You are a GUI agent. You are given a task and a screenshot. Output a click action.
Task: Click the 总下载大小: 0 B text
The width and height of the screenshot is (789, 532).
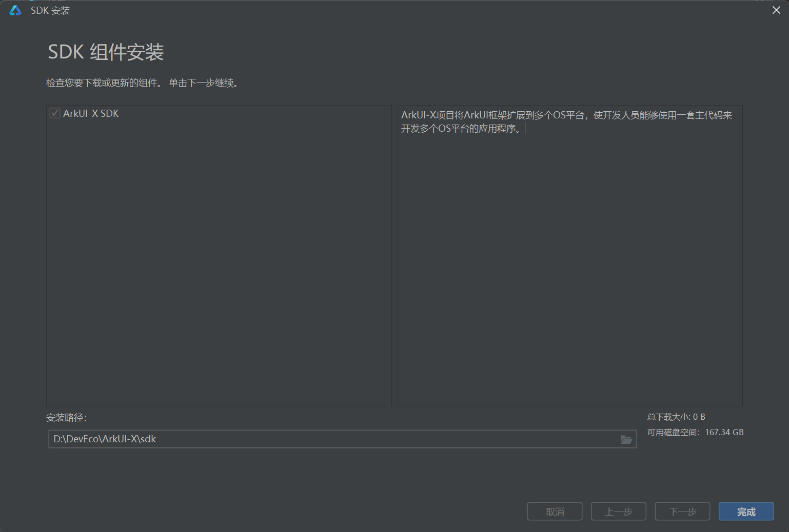coord(676,417)
